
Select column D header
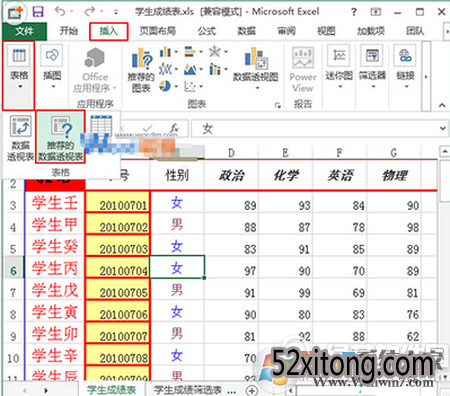click(231, 153)
